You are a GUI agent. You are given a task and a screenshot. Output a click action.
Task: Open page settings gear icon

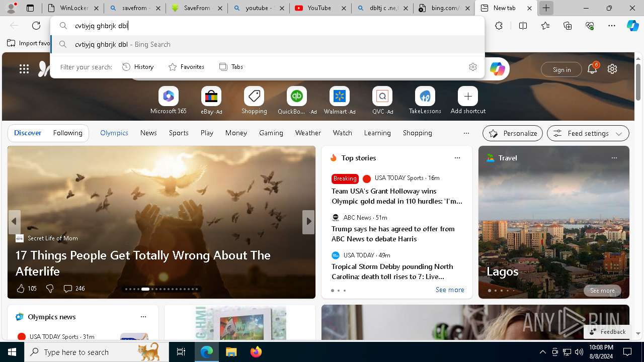click(x=612, y=69)
